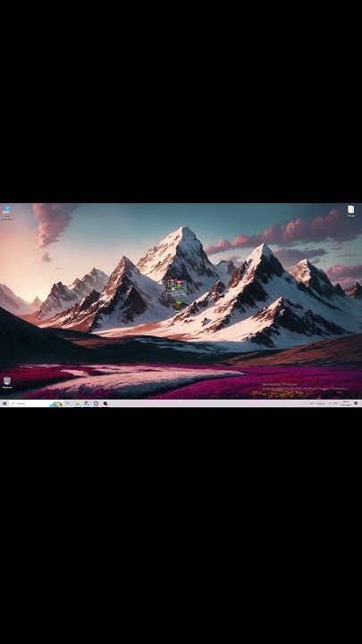Screen dimensions: 362x644
Task: Click the taskbar search box
Action: coord(36,403)
